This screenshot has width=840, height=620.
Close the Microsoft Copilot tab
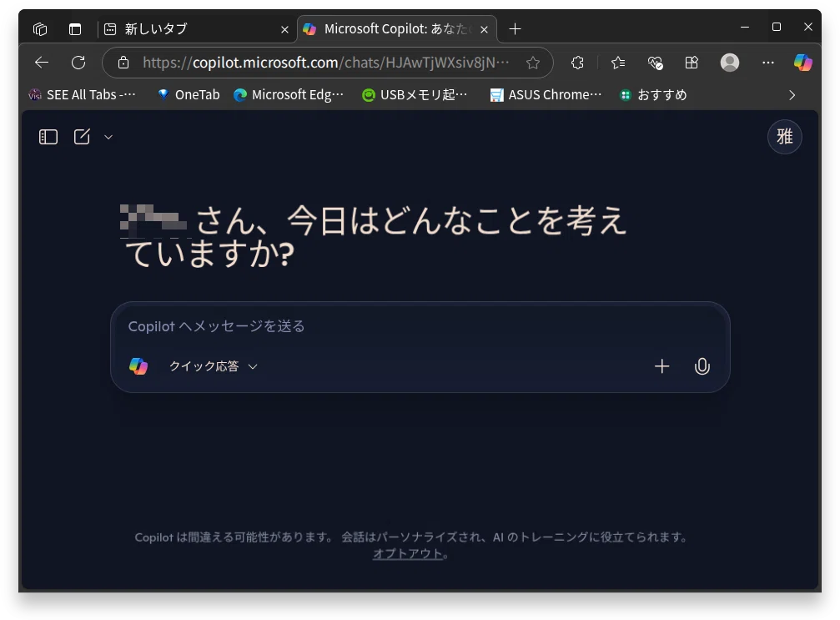[485, 29]
